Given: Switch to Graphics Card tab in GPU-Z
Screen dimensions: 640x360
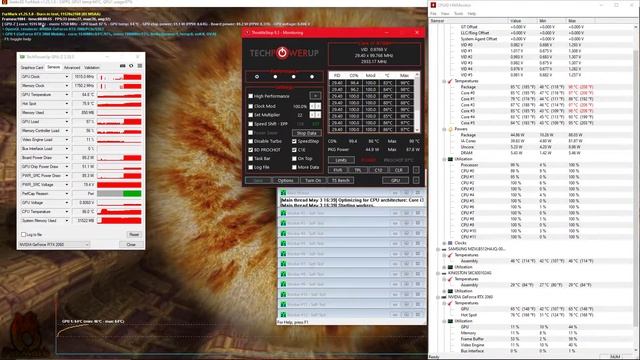Looking at the screenshot, I should click(x=32, y=68).
